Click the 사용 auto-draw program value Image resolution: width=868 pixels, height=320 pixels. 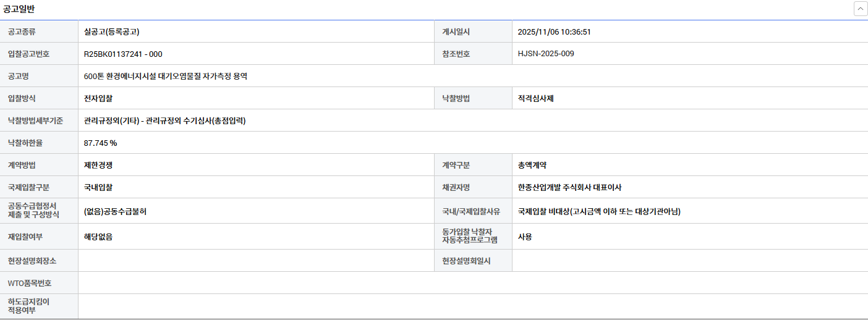pyautogui.click(x=525, y=237)
